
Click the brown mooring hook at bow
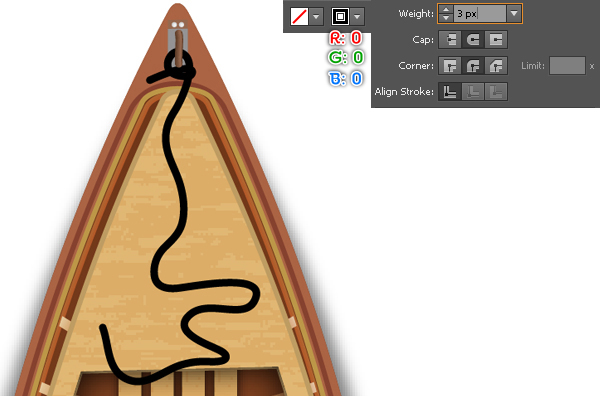pos(179,48)
